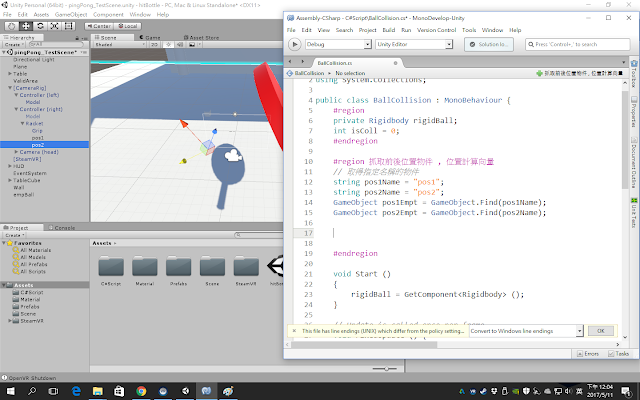Click BallCollision in the editor breadcrumb

(x=309, y=73)
